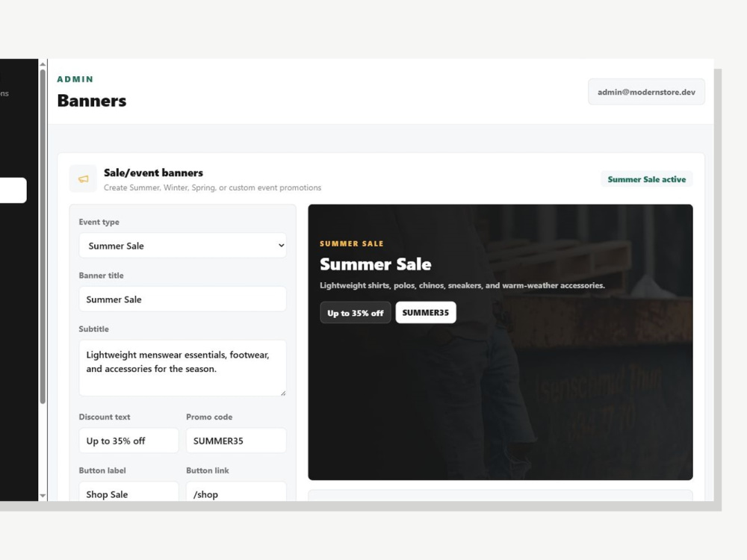The width and height of the screenshot is (747, 560).
Task: Click into the Subtitle text area
Action: pyautogui.click(x=182, y=367)
